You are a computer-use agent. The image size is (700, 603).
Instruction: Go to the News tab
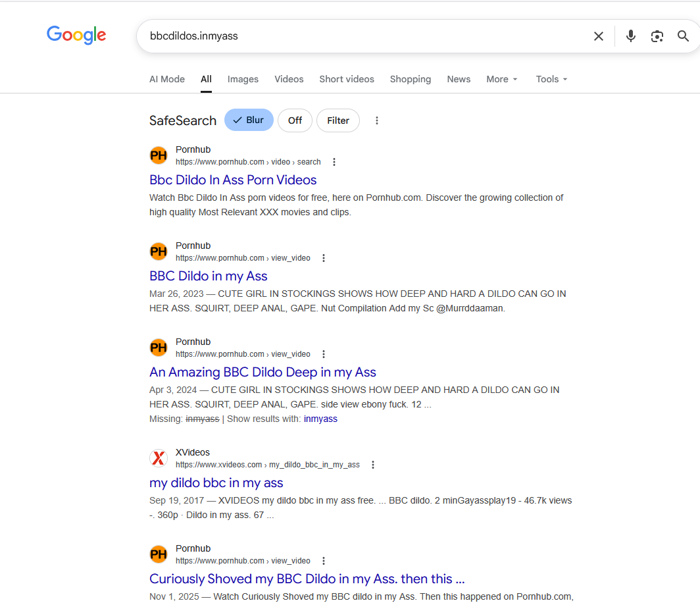pos(459,79)
